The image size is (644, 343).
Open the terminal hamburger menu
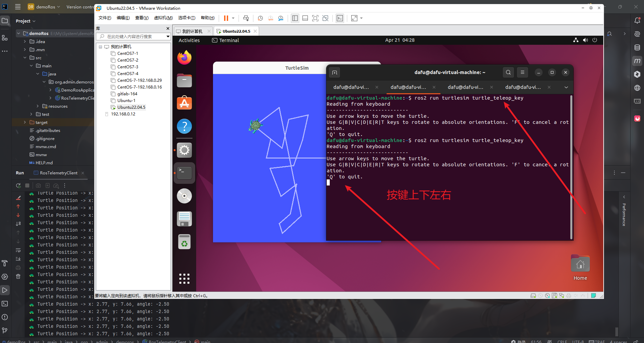(x=523, y=72)
